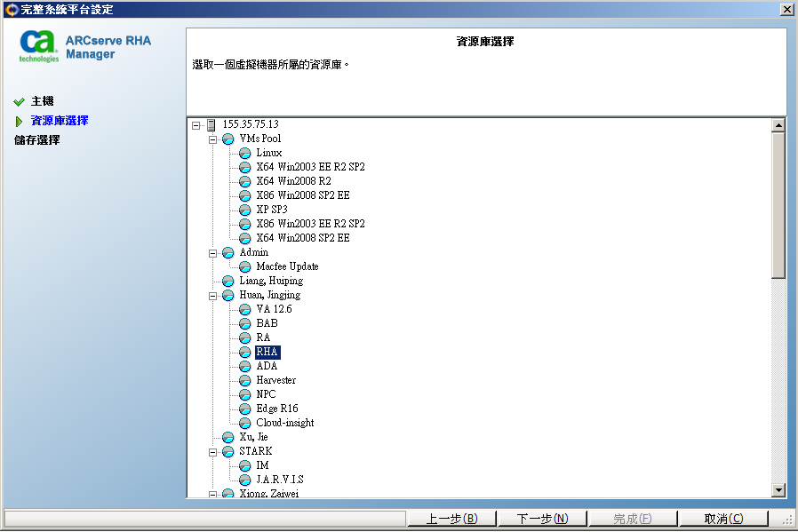Select the 儲存選擇 wizard step
This screenshot has width=798, height=532.
coord(36,139)
